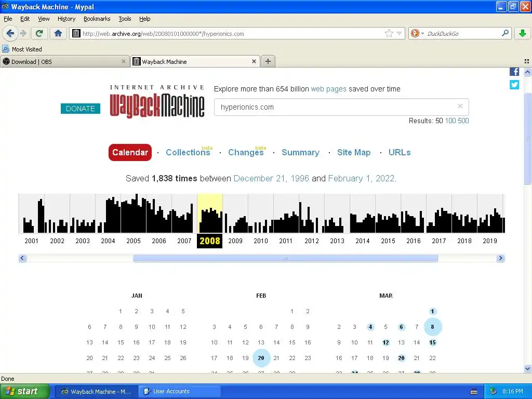Open March 12 capture

tap(386, 342)
